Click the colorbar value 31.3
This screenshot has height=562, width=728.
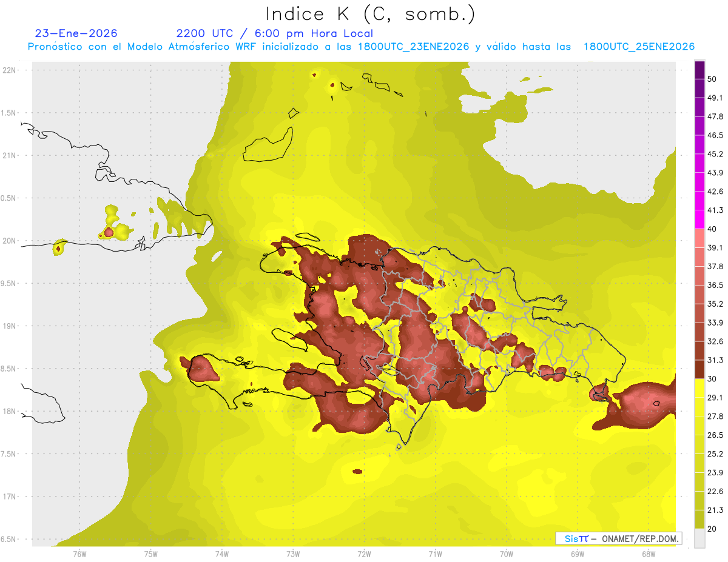715,360
